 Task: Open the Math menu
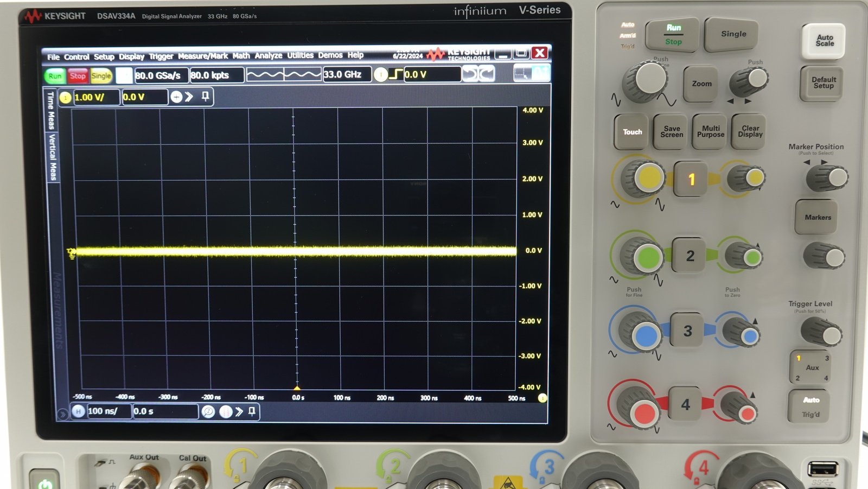click(x=241, y=55)
